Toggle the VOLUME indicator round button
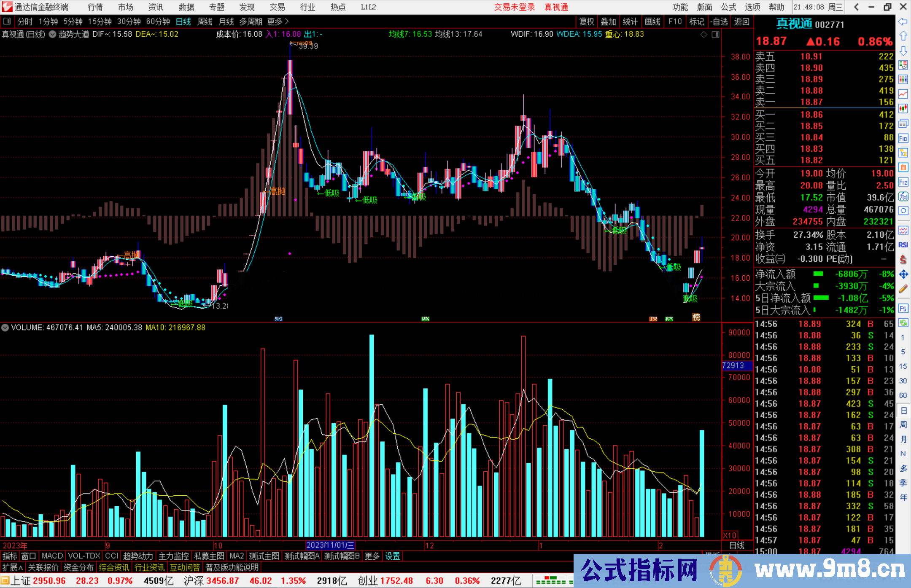Image resolution: width=911 pixels, height=588 pixels. [x=5, y=328]
